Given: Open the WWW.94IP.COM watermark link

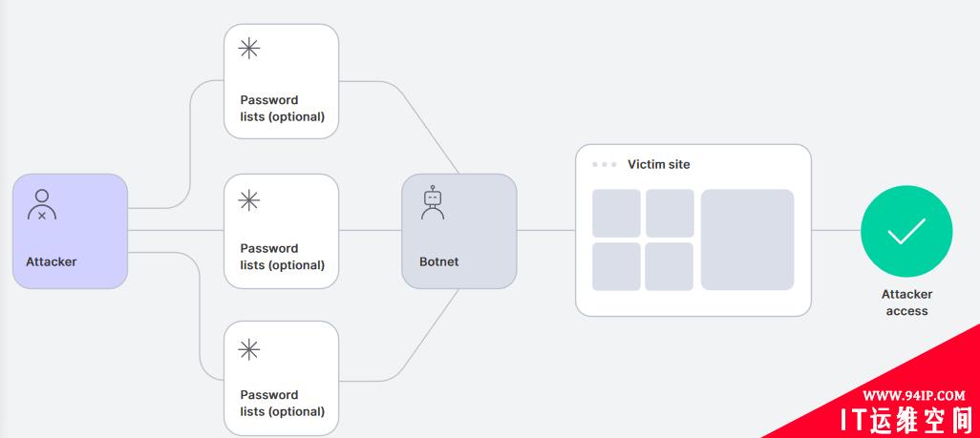Looking at the screenshot, I should point(914,395).
